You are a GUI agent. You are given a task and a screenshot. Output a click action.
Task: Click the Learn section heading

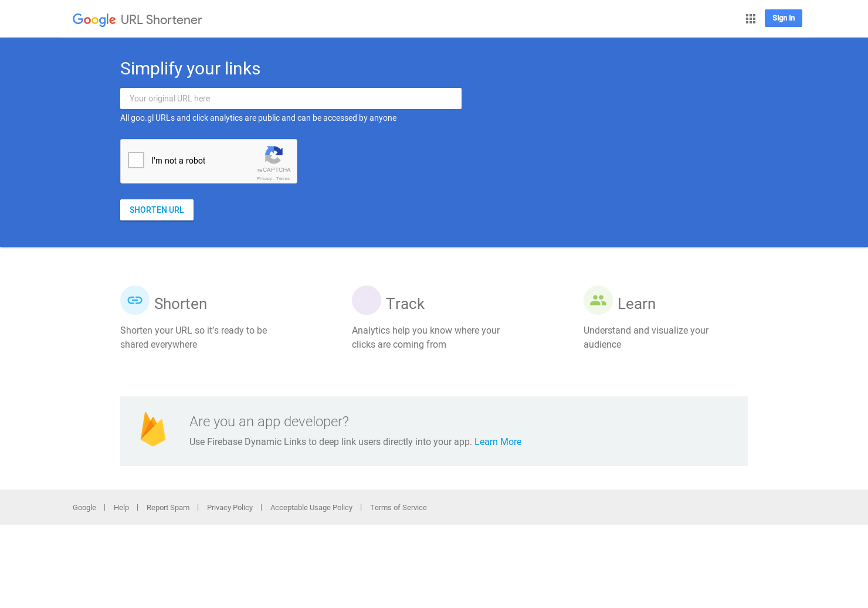[636, 304]
